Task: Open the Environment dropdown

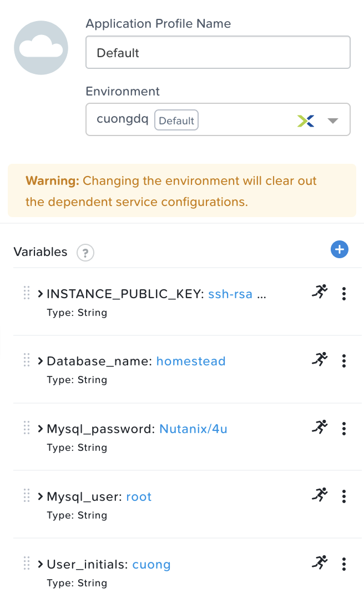Action: click(x=332, y=120)
